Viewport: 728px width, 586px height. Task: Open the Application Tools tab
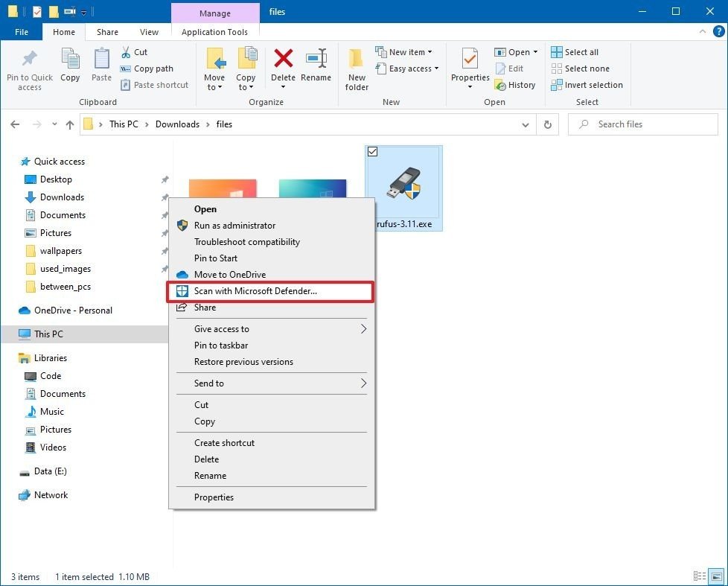(214, 32)
